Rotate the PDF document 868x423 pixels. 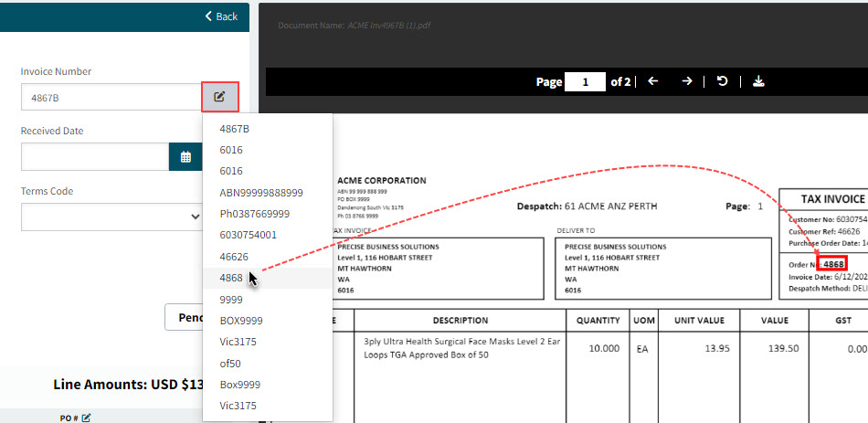pyautogui.click(x=723, y=81)
